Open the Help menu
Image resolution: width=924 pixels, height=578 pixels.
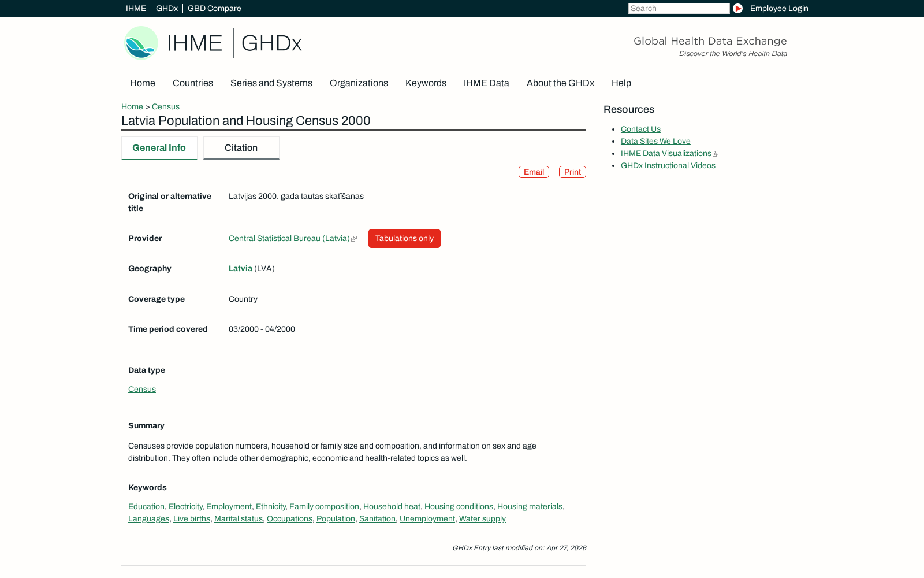(x=621, y=83)
